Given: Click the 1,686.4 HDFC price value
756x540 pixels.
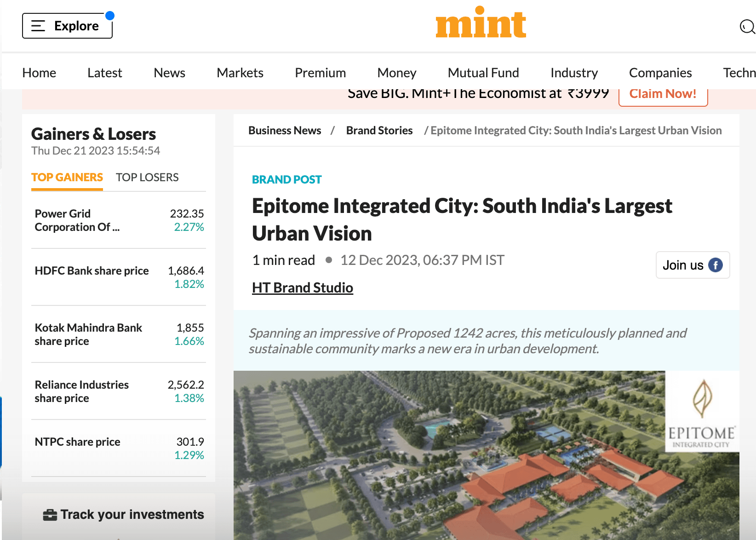Looking at the screenshot, I should (x=186, y=271).
